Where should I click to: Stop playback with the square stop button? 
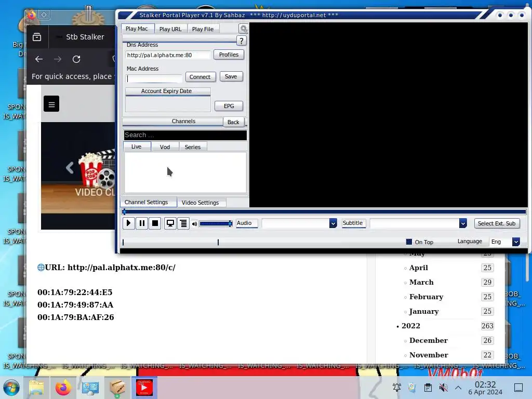(x=155, y=223)
